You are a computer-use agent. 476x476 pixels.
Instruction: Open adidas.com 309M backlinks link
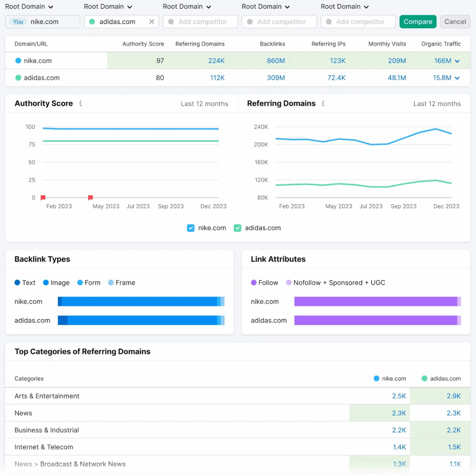point(276,78)
